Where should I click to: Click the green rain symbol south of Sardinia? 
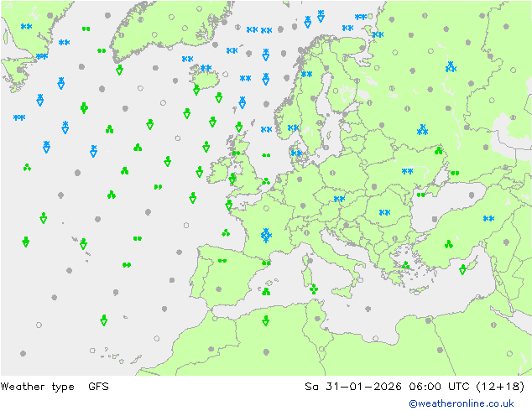[314, 289]
